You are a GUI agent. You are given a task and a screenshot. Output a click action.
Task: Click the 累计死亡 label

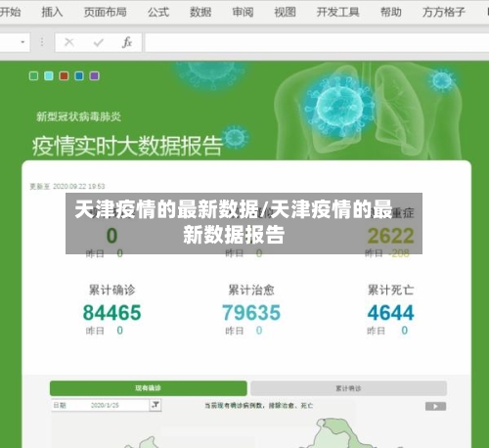pos(390,290)
